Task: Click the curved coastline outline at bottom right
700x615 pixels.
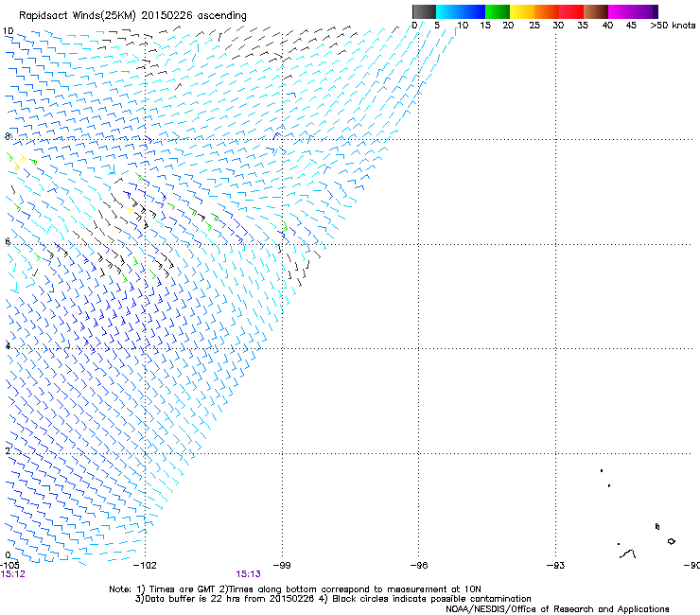Action: coord(628,554)
